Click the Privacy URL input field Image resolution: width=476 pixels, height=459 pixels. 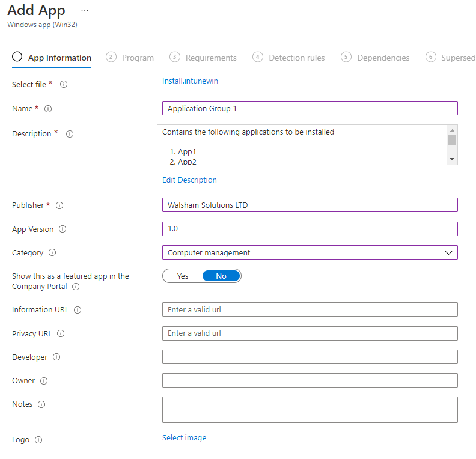click(x=310, y=333)
